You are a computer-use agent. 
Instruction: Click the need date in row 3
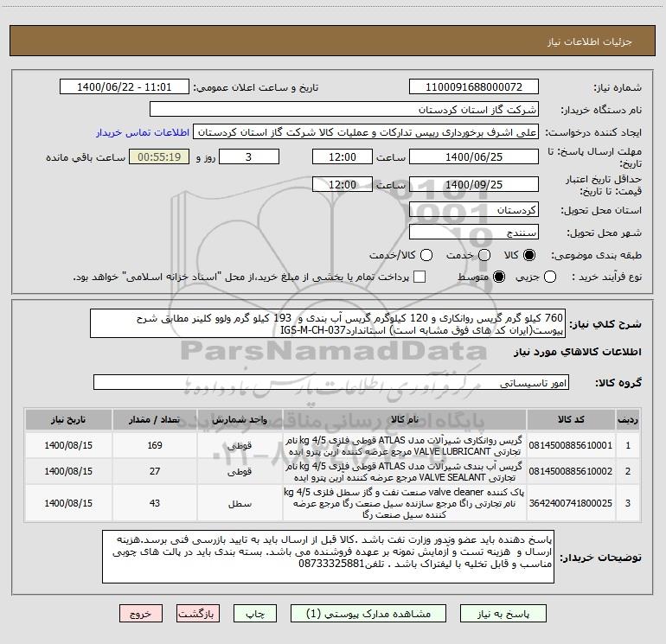pyautogui.click(x=68, y=503)
